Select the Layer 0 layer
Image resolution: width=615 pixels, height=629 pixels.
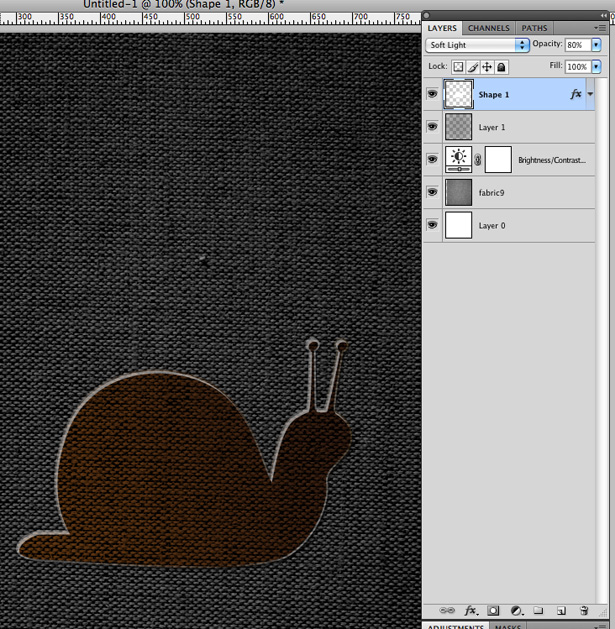(509, 225)
